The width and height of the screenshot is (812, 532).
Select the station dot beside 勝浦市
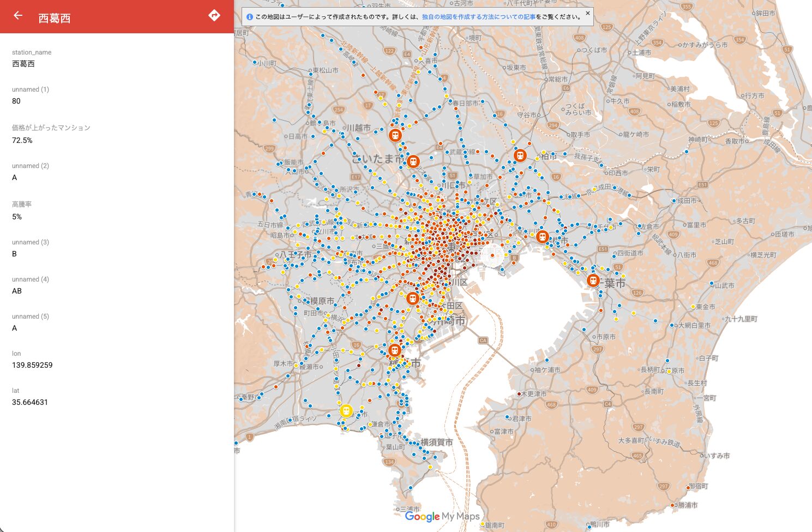[x=672, y=505]
